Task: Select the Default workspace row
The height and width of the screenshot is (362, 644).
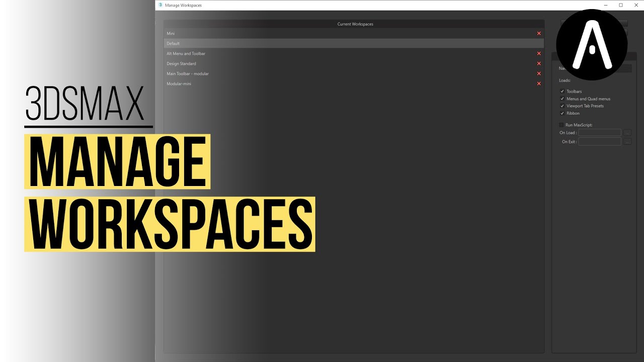Action: 354,44
